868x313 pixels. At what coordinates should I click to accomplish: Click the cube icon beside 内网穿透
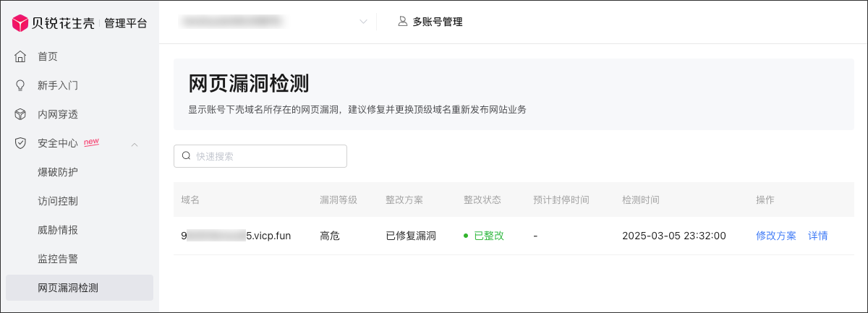point(20,114)
